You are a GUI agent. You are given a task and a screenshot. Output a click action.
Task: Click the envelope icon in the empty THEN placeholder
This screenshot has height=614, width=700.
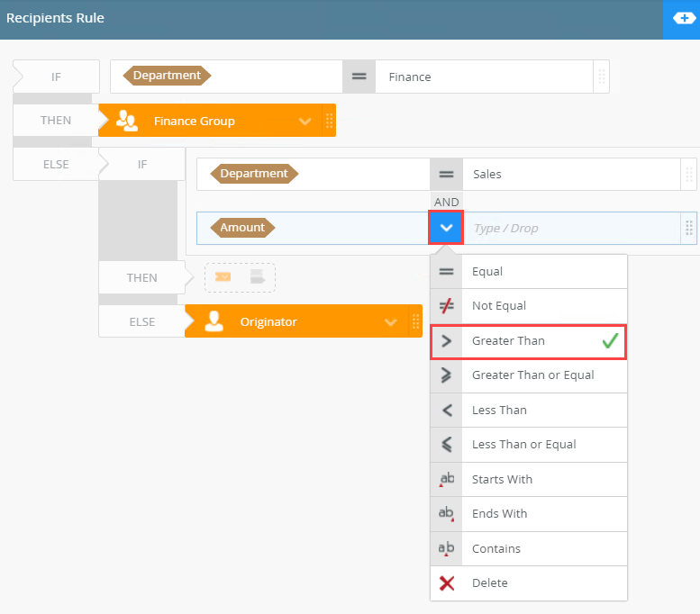coord(223,277)
